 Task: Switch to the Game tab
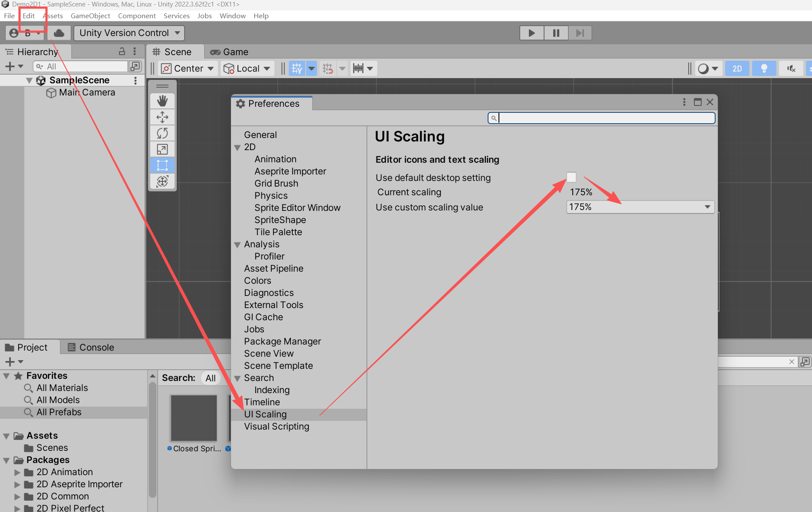pos(229,52)
